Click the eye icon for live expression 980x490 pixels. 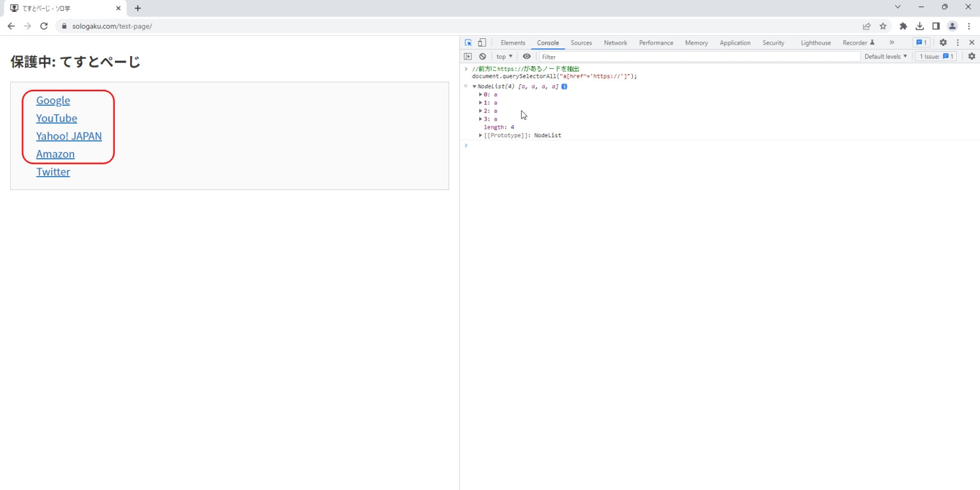[x=526, y=57]
